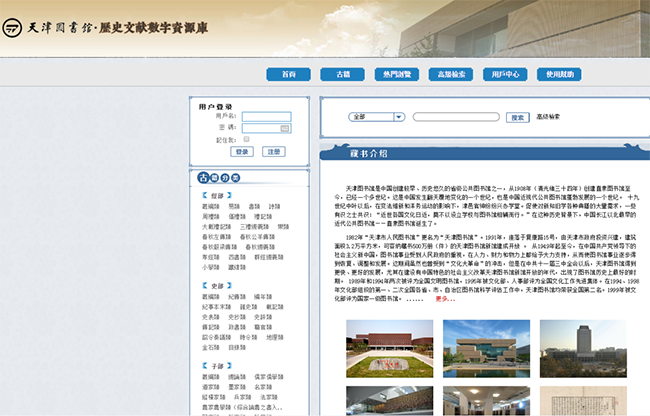Open the 熱門瀏覽 navigation tab

(x=397, y=74)
